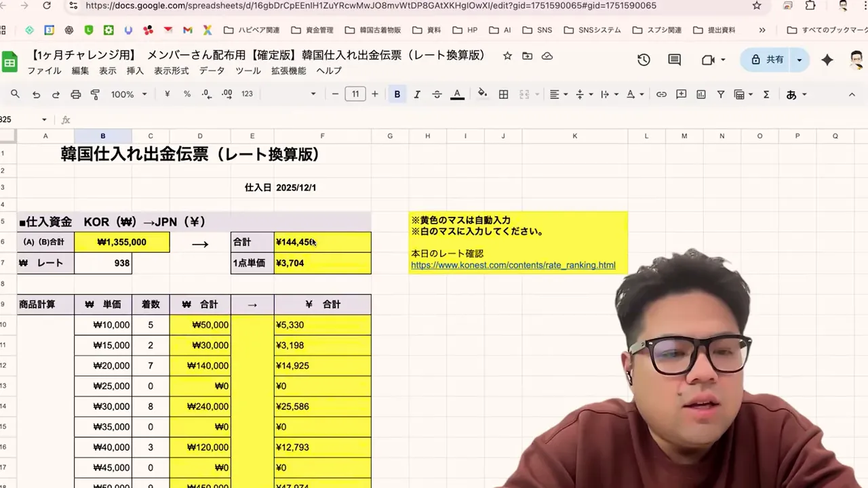
Task: Open the zoom level dropdown showing 100%
Action: tap(127, 94)
